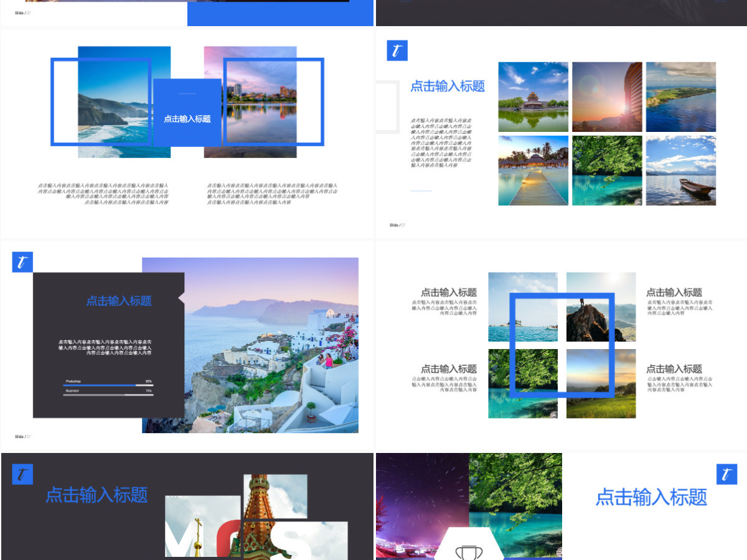Click the title next to the sea island photo
747x560 pixels.
(x=449, y=292)
